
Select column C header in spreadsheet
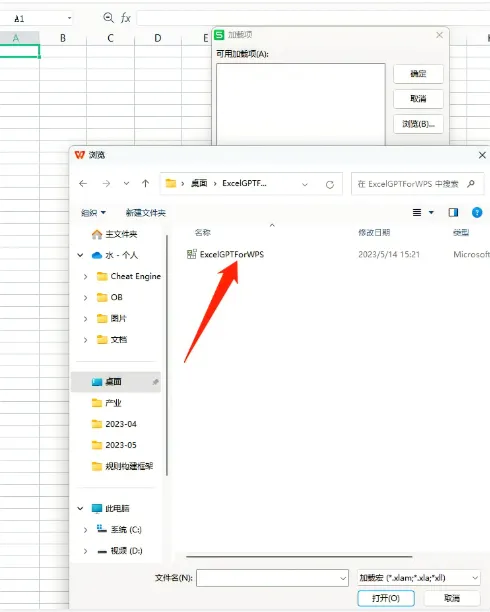pos(110,38)
